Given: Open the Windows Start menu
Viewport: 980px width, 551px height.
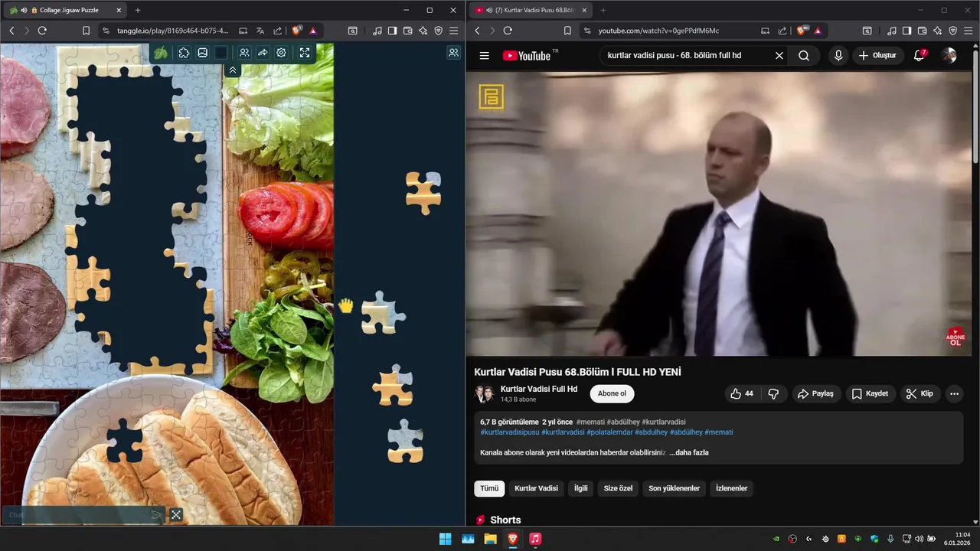Looking at the screenshot, I should click(445, 539).
